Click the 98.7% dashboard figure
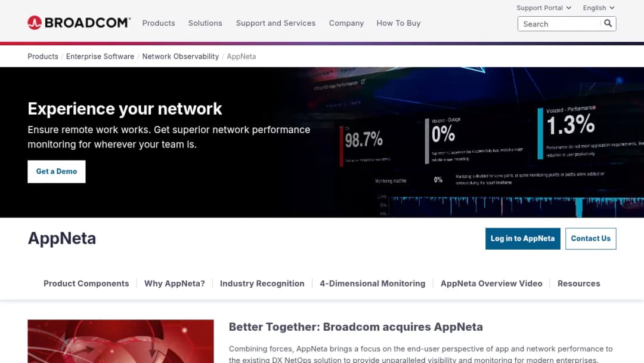Viewport: 644px width, 363px height. [364, 140]
